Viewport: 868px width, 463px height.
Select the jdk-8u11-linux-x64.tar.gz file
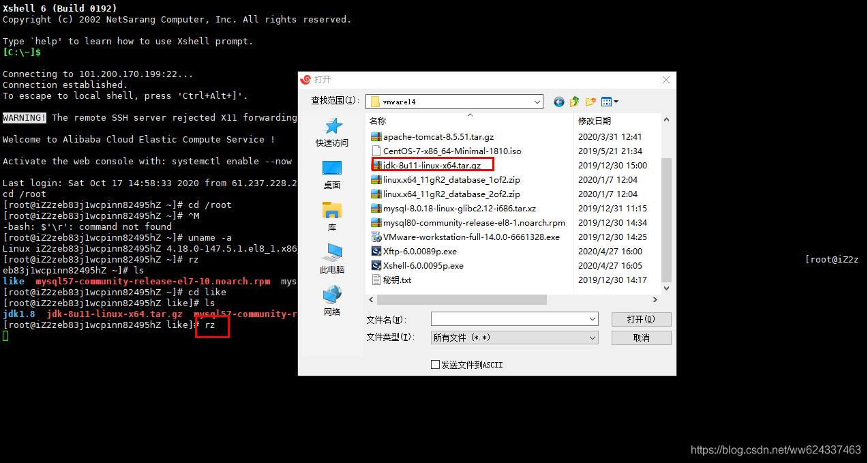[432, 164]
